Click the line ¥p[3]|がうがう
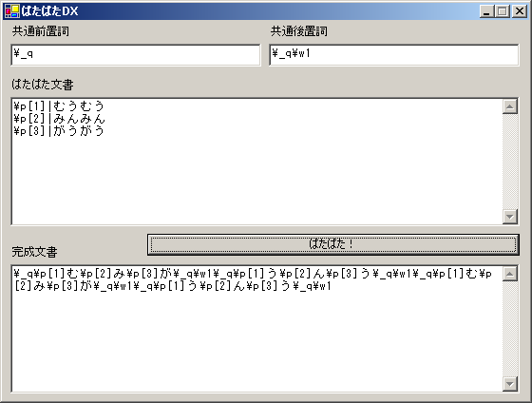This screenshot has height=403, width=532. coord(59,131)
